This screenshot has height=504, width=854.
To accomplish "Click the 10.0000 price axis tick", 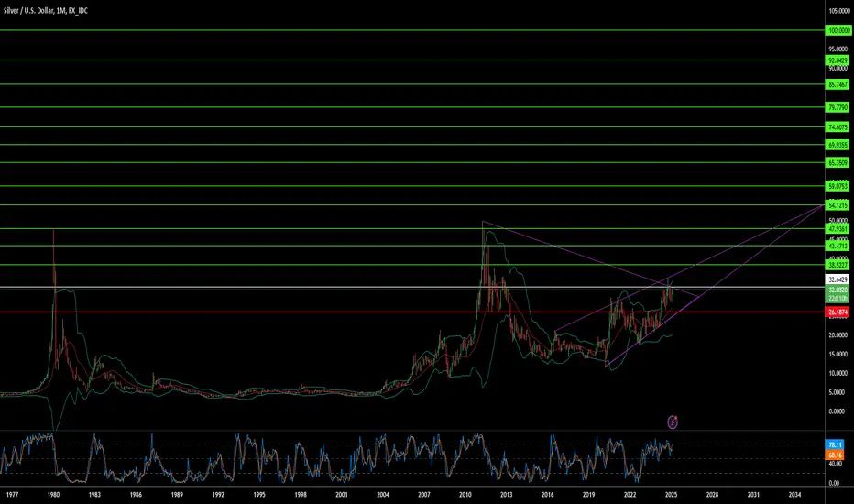I will click(838, 373).
